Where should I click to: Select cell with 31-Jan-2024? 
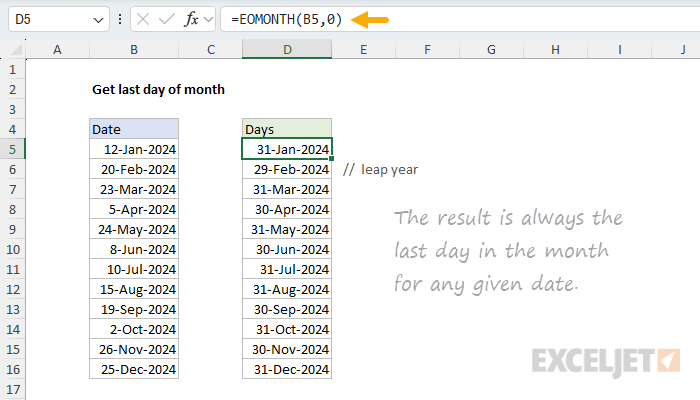287,149
